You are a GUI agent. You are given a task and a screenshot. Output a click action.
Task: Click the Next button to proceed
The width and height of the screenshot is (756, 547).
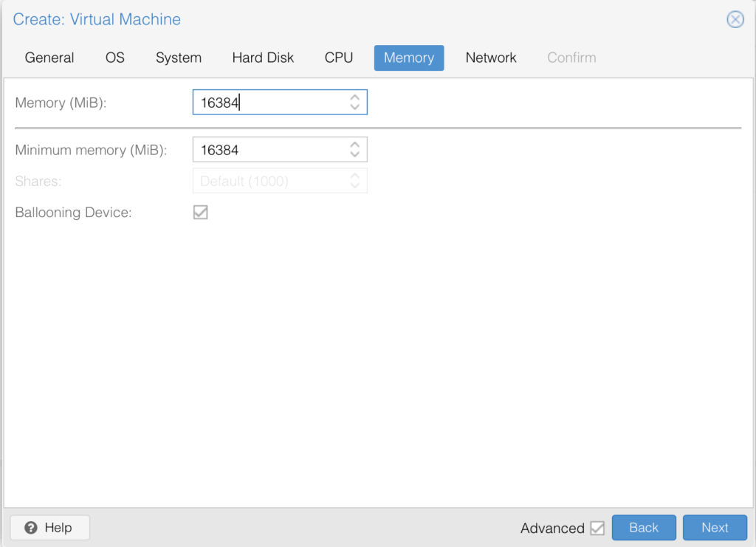click(x=715, y=527)
